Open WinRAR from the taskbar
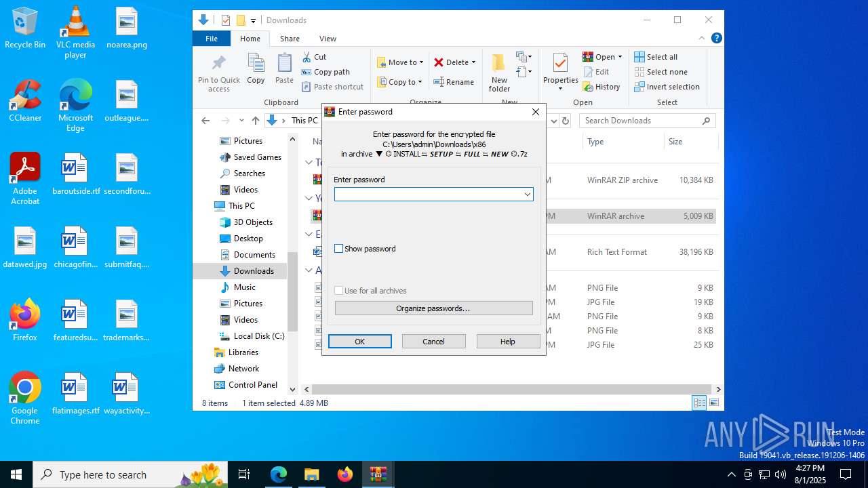 pyautogui.click(x=378, y=474)
